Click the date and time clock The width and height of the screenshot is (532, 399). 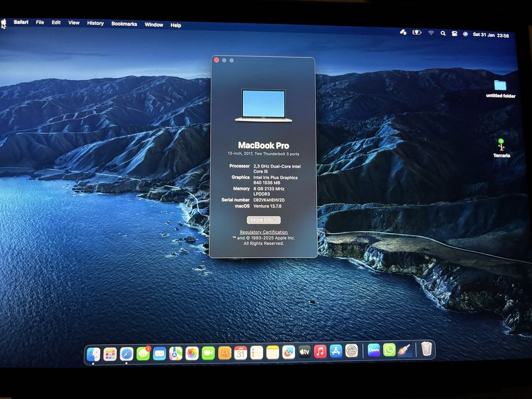click(490, 35)
